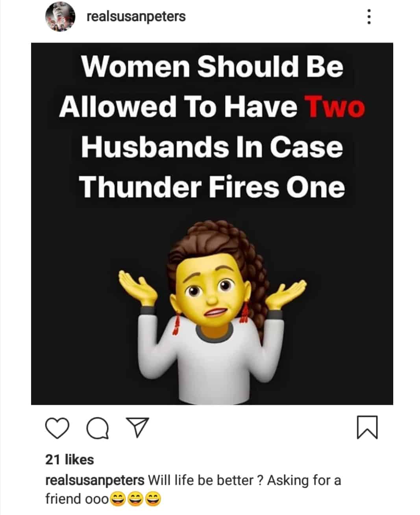Screen dimensions: 420x515
Task: Click the last laughing emoji in the caption
Action: [153, 500]
